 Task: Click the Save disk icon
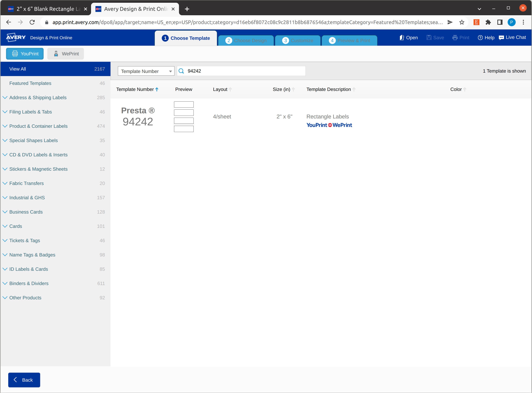click(429, 38)
